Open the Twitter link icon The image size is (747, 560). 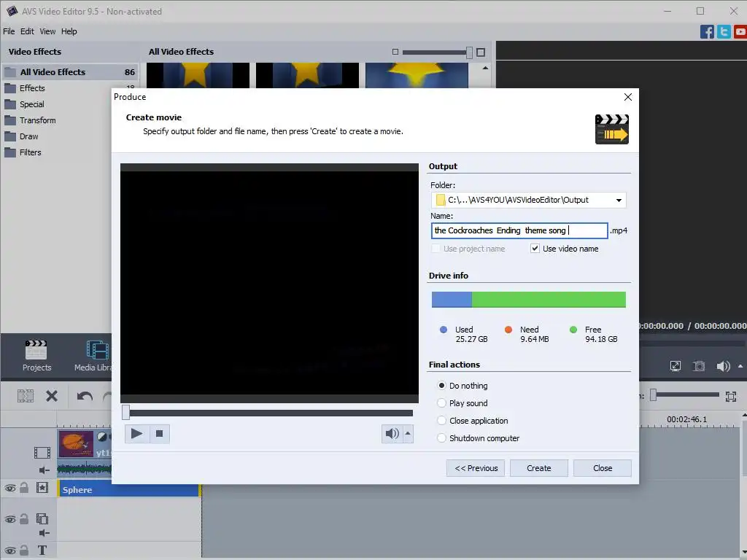pyautogui.click(x=724, y=32)
